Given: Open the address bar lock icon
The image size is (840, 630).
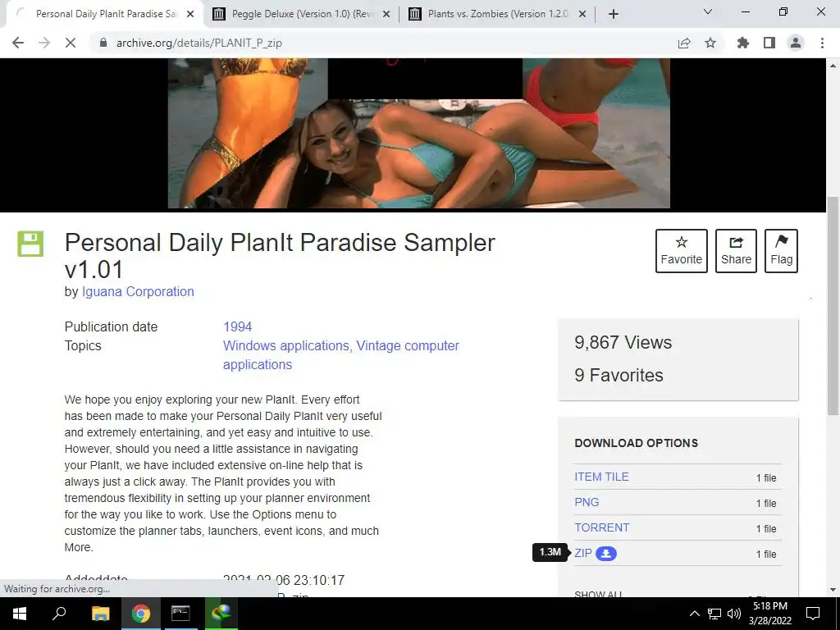Looking at the screenshot, I should pos(104,43).
